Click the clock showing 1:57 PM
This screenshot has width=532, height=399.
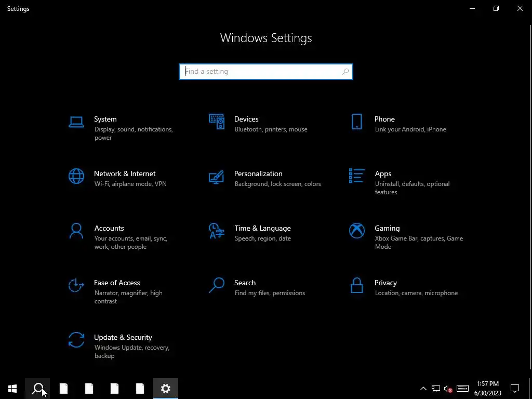pos(487,384)
